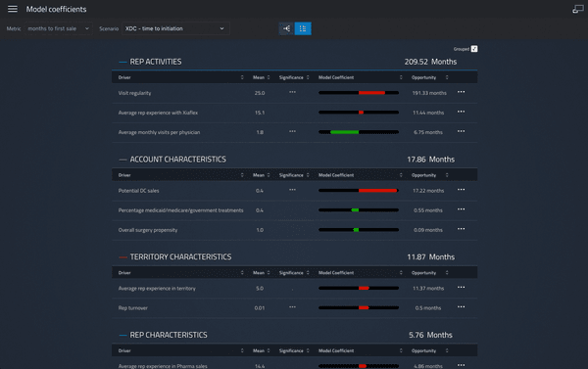
Task: Sort Rep Activities by Model Coefficient
Action: point(401,77)
